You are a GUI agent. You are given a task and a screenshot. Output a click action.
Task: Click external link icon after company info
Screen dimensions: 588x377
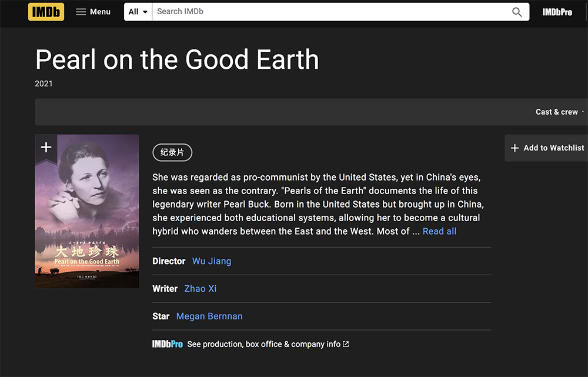click(346, 344)
